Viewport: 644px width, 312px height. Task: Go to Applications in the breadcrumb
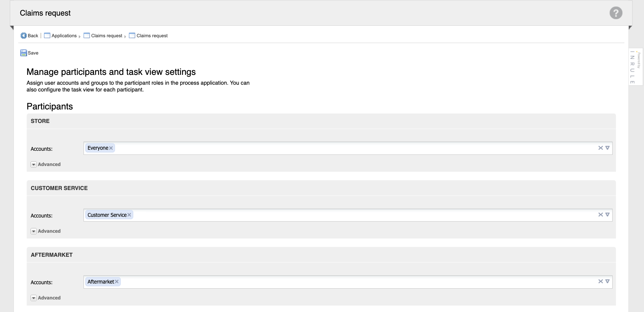tap(64, 36)
